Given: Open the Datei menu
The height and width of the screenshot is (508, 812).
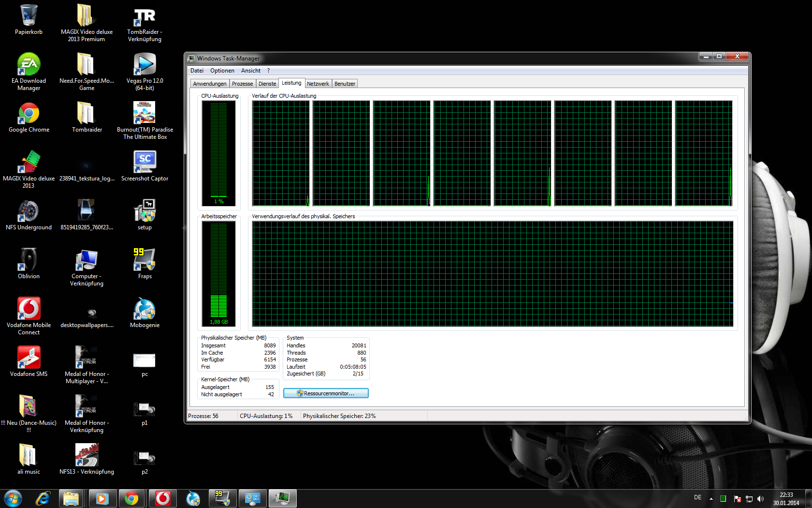Looking at the screenshot, I should (197, 71).
